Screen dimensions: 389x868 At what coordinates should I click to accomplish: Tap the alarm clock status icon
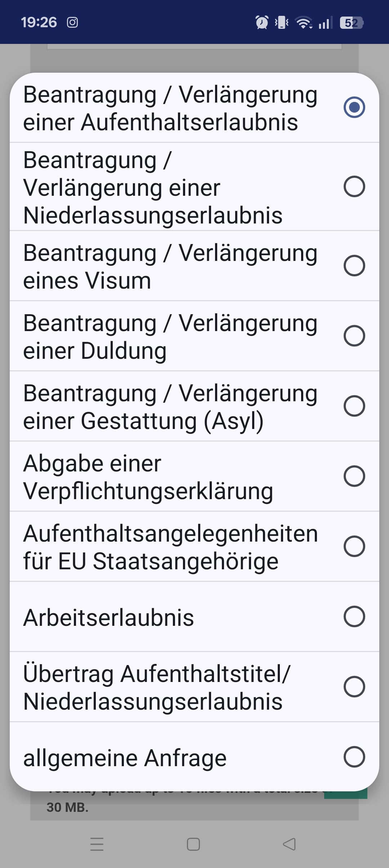click(x=262, y=23)
